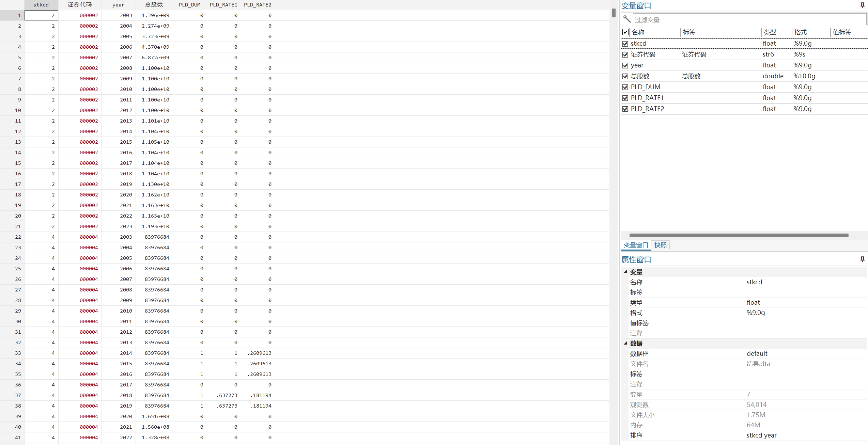Expand the 文件名 property row arrow
Image resolution: width=868 pixels, height=445 pixels.
(625, 364)
